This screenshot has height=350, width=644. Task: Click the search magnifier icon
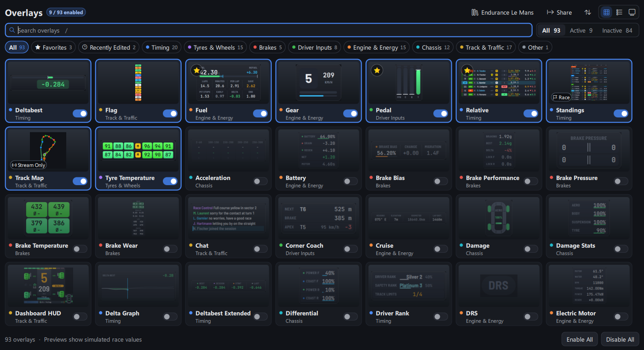[12, 30]
